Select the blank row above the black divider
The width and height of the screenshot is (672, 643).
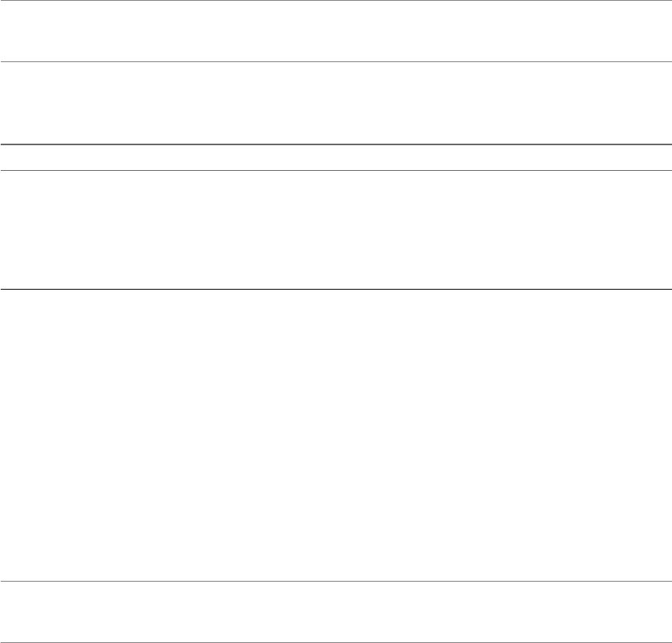click(336, 230)
